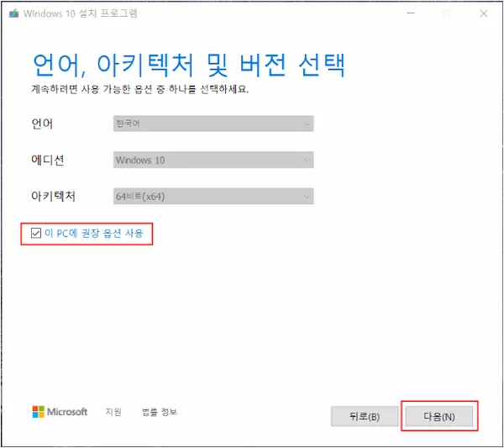This screenshot has height=448, width=504.
Task: Close the Windows 10 setup window
Action: click(x=484, y=13)
